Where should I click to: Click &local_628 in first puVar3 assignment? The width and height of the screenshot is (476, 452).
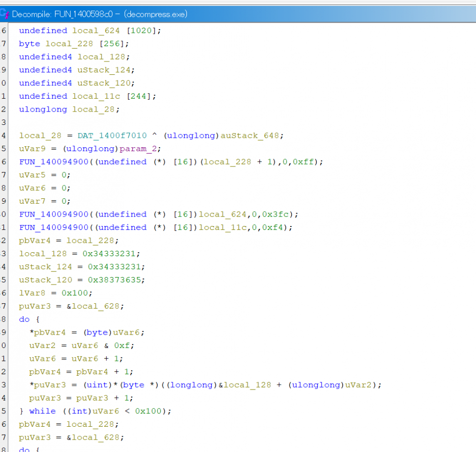point(93,306)
